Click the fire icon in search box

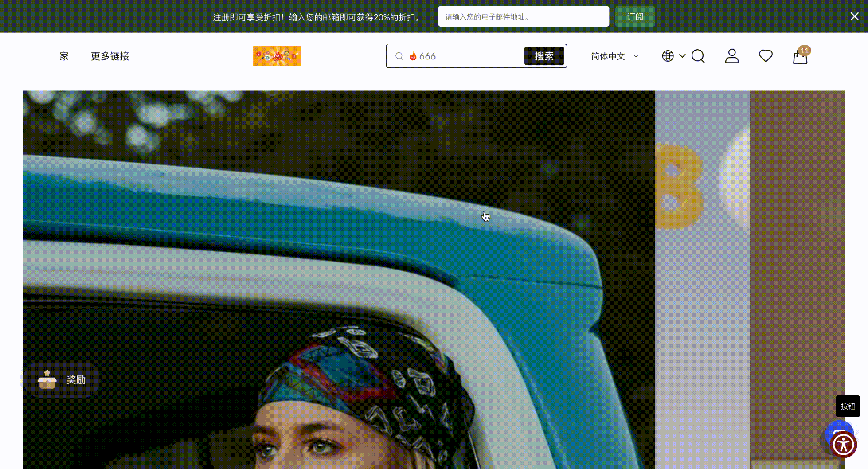pos(413,56)
